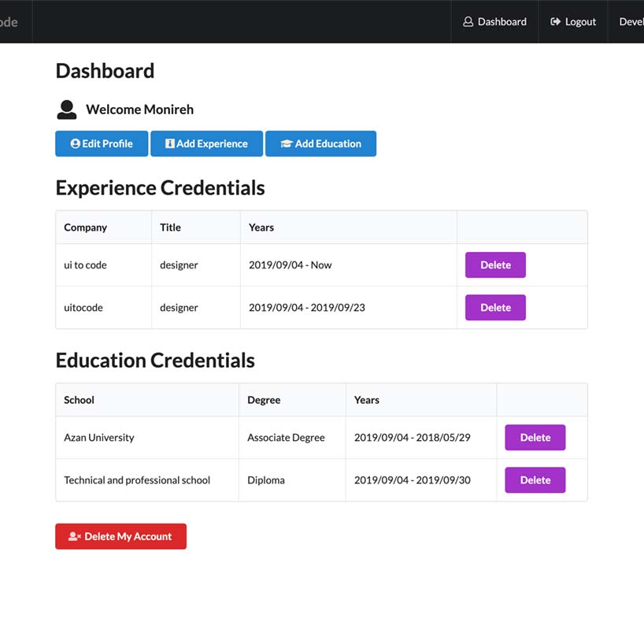Click the site brand logo in the navbar
Viewport: 644px width, 644px height.
[9, 22]
